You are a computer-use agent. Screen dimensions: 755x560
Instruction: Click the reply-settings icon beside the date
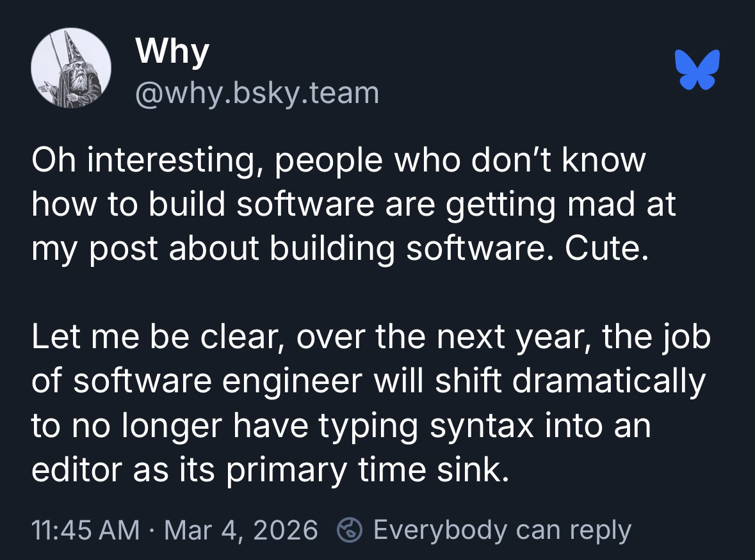point(349,530)
